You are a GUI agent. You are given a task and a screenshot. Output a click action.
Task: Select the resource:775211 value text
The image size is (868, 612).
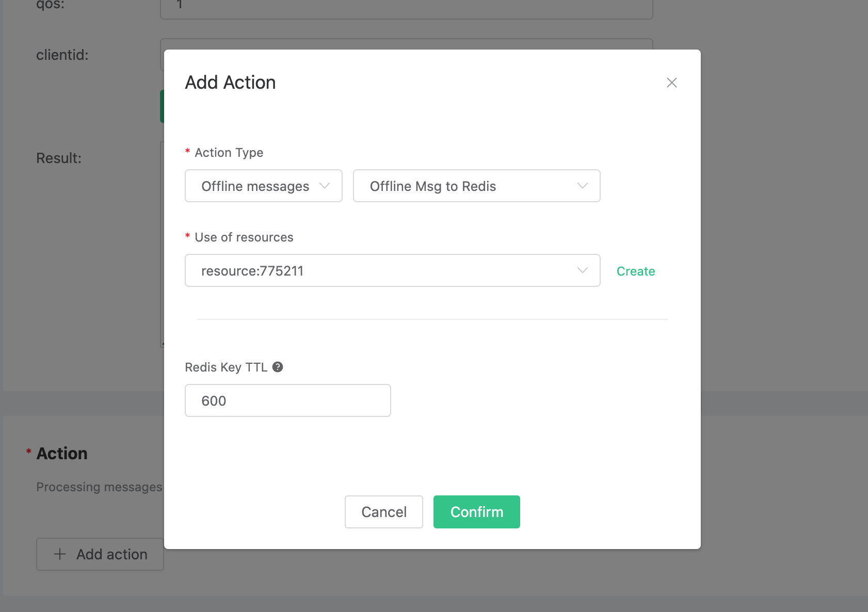point(252,270)
